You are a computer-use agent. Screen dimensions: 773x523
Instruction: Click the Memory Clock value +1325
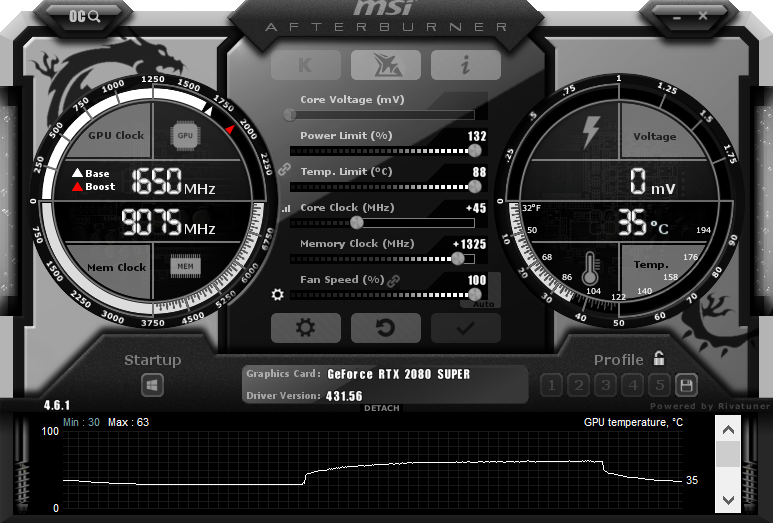pos(469,244)
